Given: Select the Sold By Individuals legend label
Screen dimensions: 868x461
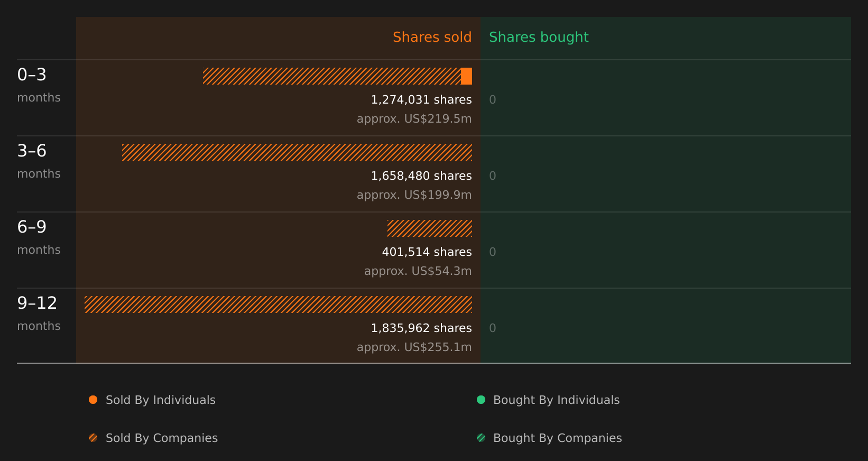Looking at the screenshot, I should (161, 400).
